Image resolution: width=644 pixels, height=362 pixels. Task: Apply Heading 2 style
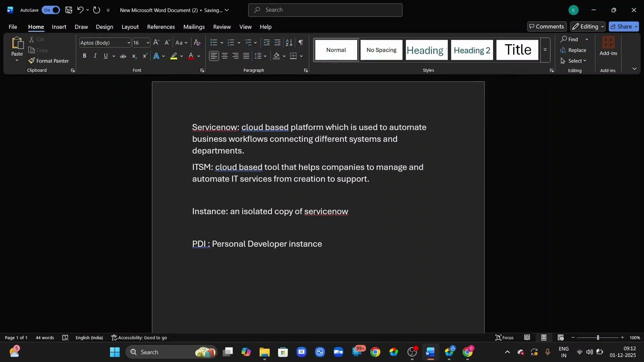472,50
